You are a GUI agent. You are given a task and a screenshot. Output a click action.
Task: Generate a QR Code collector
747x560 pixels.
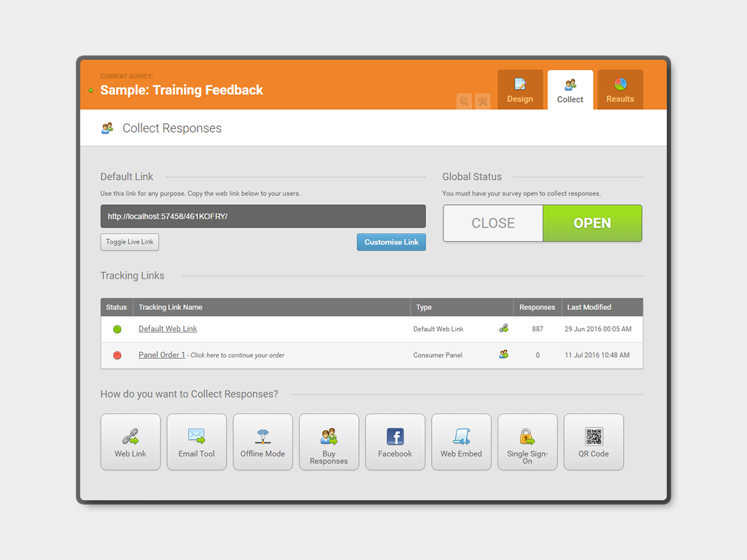tap(594, 442)
